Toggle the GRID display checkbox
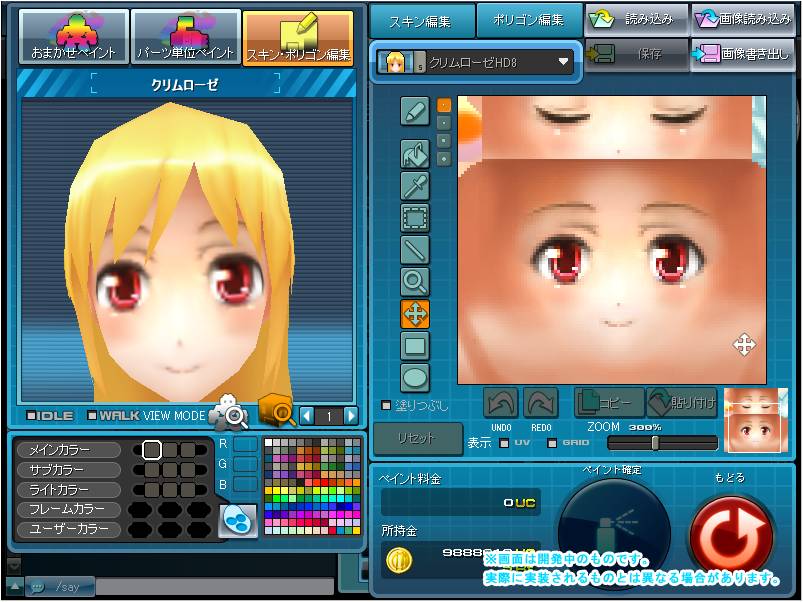This screenshot has height=602, width=803. [x=552, y=443]
